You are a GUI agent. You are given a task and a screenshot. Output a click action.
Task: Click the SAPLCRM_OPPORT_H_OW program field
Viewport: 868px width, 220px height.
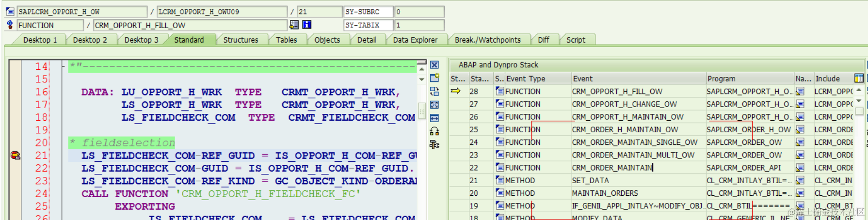click(82, 12)
